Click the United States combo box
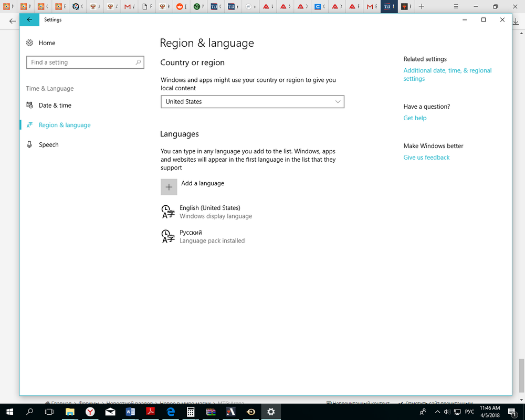525x420 pixels. 252,101
